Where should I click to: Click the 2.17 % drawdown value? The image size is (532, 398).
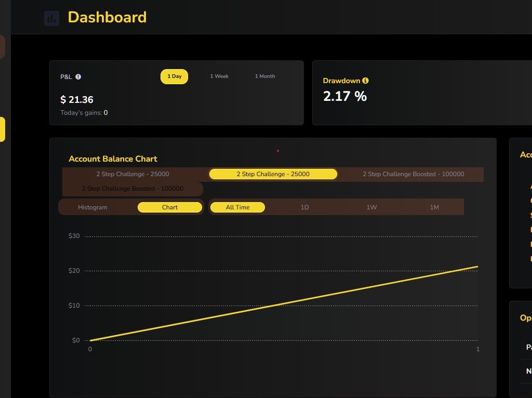(x=345, y=96)
